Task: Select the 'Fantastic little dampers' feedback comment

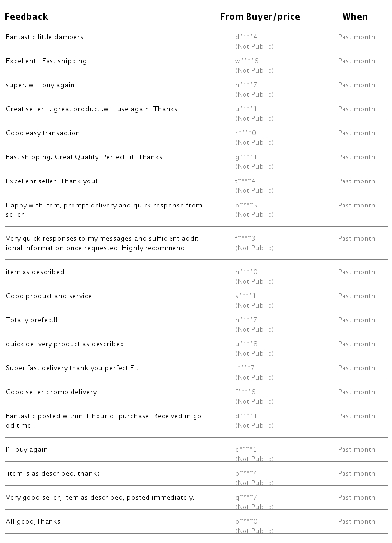Action: pos(45,37)
